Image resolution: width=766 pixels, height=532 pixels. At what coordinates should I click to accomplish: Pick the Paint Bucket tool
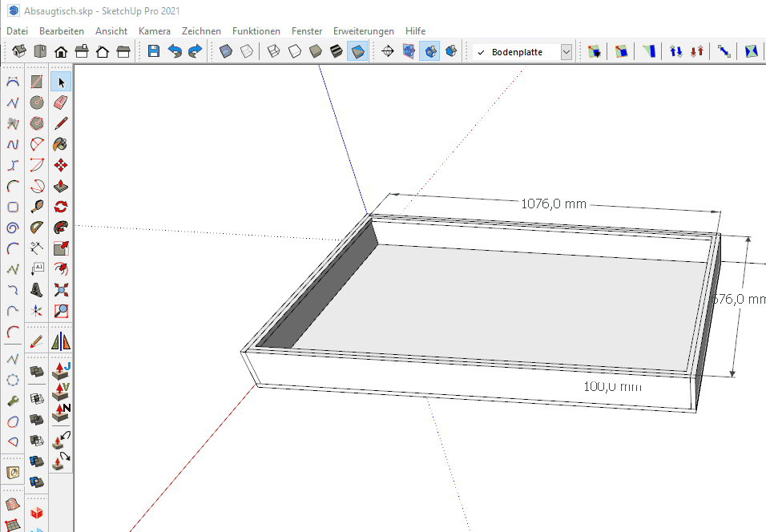click(61, 144)
